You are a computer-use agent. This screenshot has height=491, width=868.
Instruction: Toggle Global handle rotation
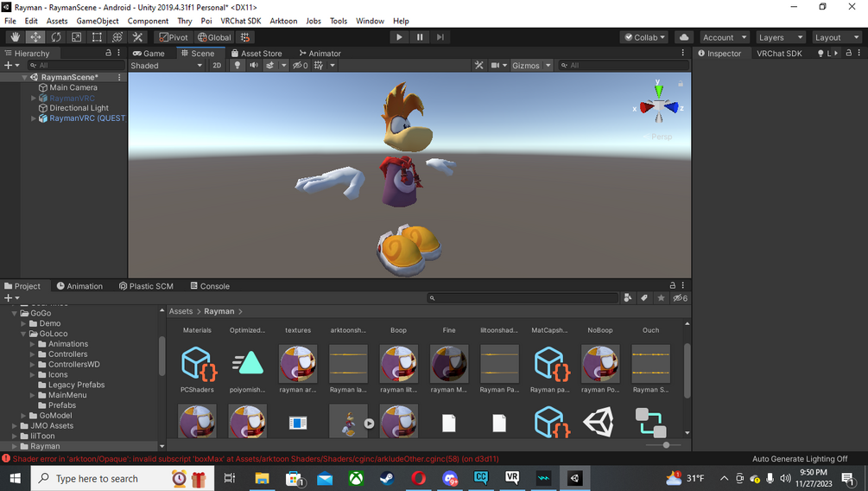[214, 37]
